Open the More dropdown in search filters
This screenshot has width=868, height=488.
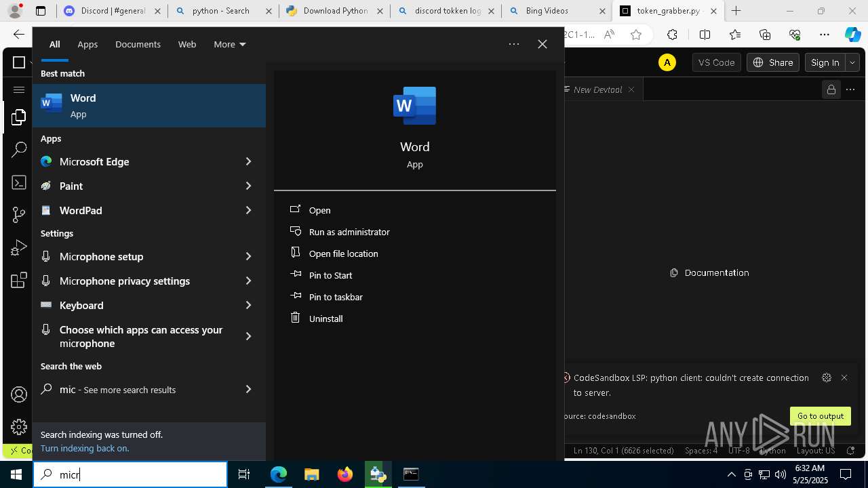pyautogui.click(x=230, y=44)
